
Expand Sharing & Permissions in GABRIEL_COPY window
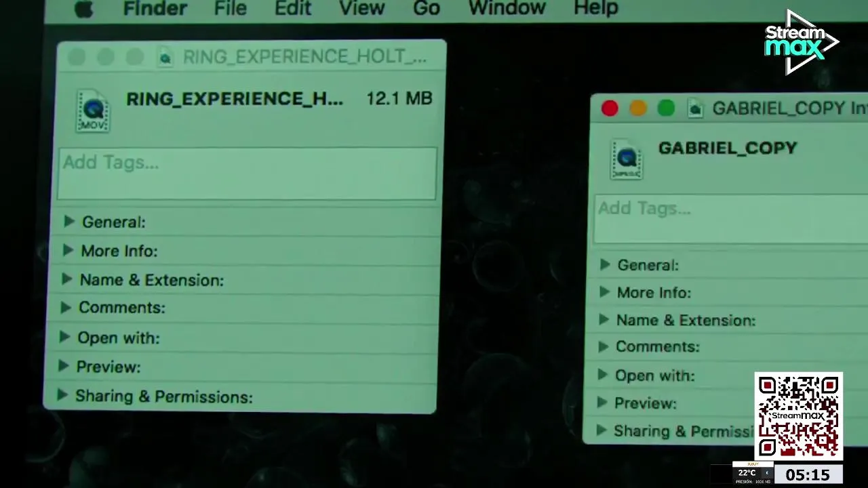[x=601, y=430]
